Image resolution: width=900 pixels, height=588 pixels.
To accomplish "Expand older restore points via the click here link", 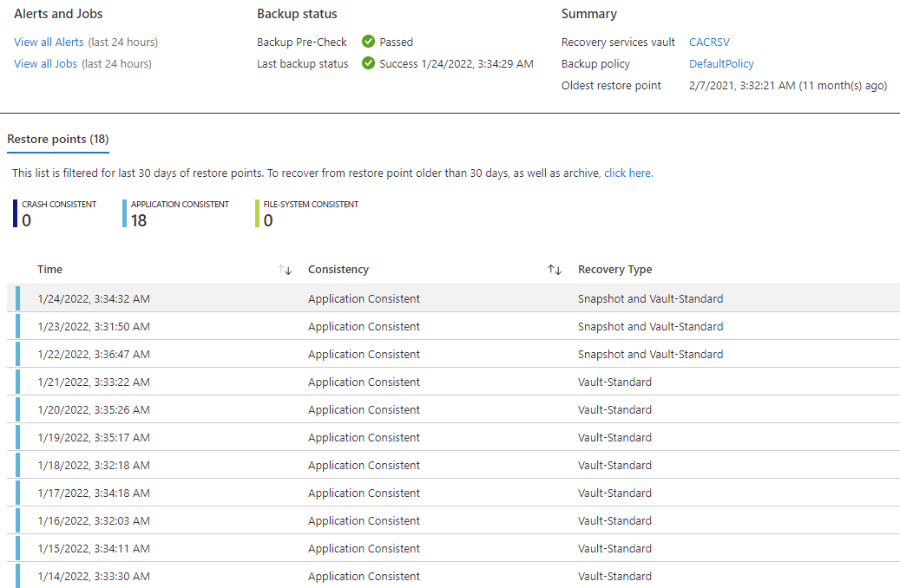I will coord(627,173).
